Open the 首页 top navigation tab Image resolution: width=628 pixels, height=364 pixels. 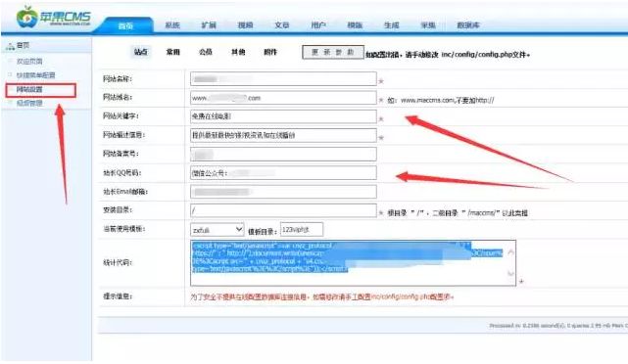pos(125,25)
